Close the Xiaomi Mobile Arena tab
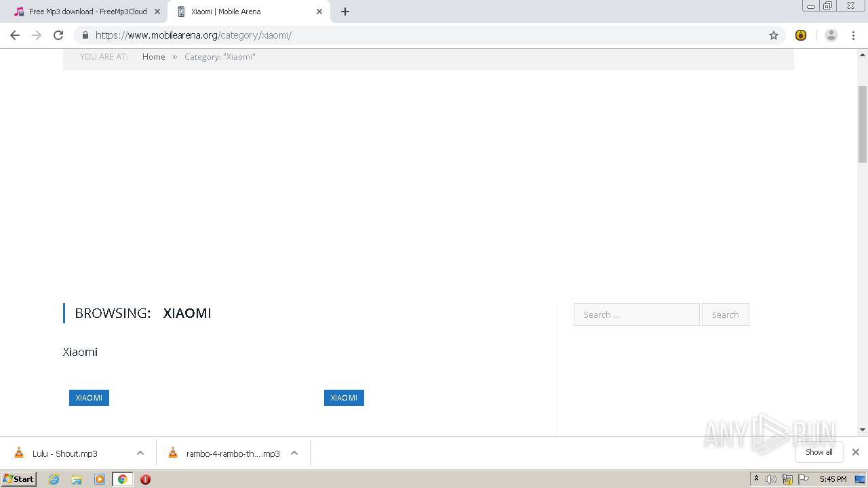868x488 pixels. [x=319, y=12]
